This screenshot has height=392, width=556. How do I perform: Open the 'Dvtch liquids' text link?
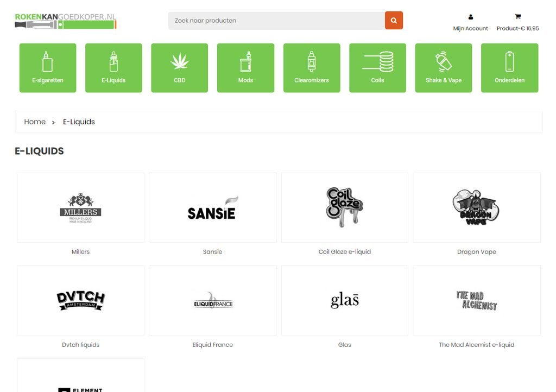(80, 345)
